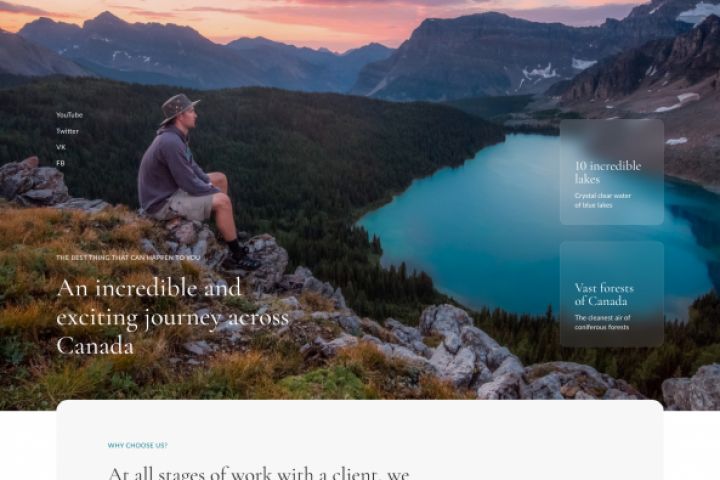Visit the VK social link
This screenshot has height=480, width=720.
(61, 147)
